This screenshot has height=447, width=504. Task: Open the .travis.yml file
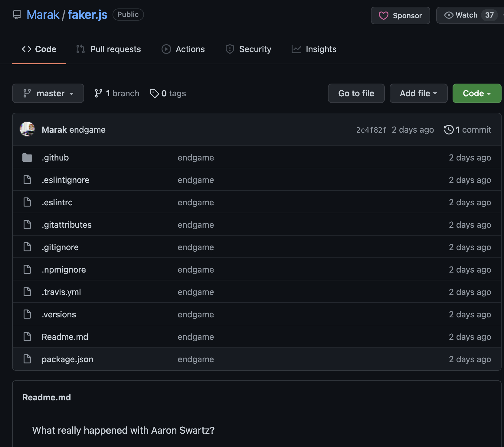(61, 292)
